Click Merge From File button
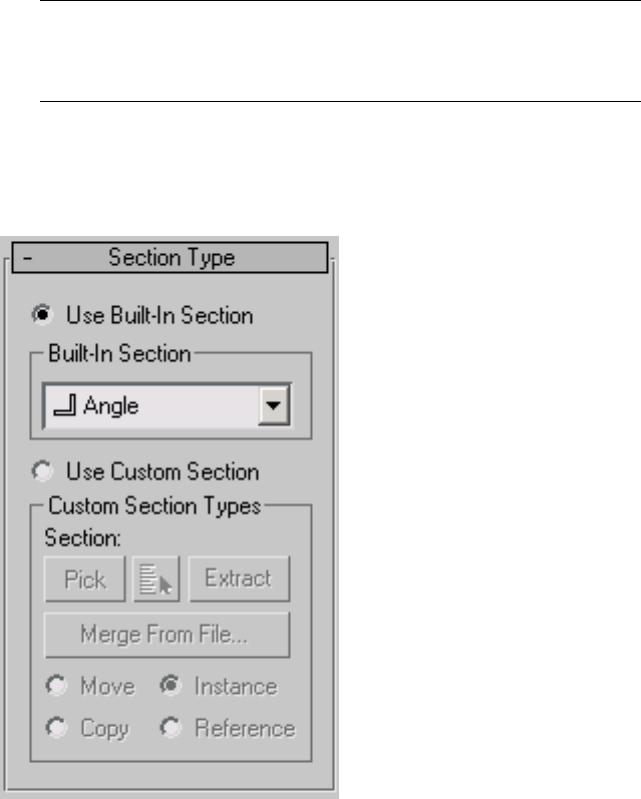 point(167,635)
